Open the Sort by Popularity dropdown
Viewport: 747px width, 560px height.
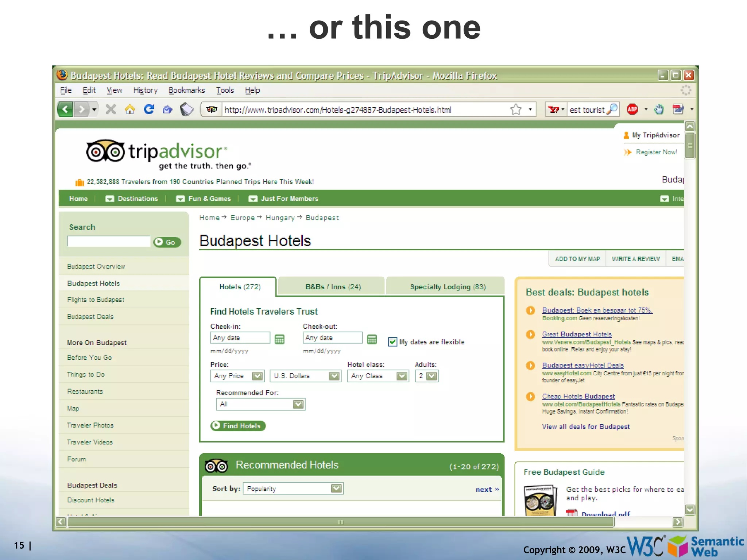(x=336, y=488)
